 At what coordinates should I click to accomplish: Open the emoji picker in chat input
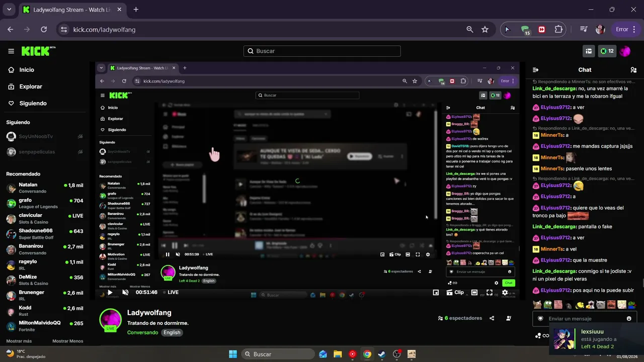pos(629,318)
